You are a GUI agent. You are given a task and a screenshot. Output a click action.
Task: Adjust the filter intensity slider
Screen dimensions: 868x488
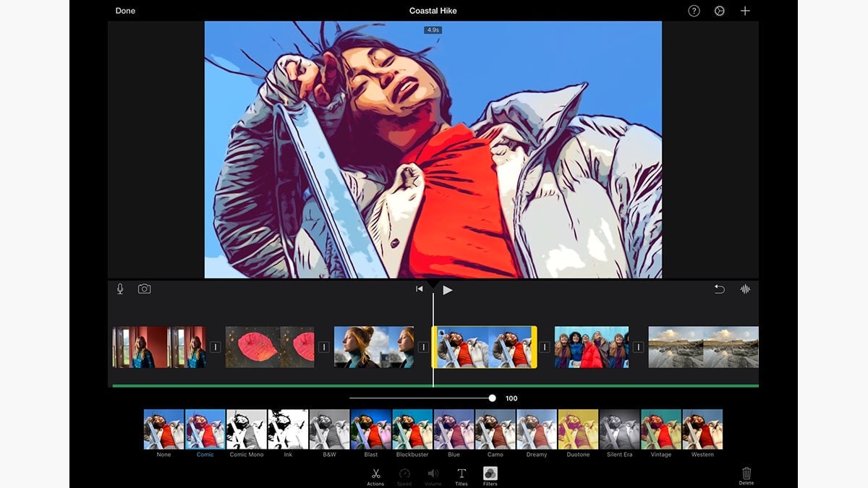(x=493, y=397)
